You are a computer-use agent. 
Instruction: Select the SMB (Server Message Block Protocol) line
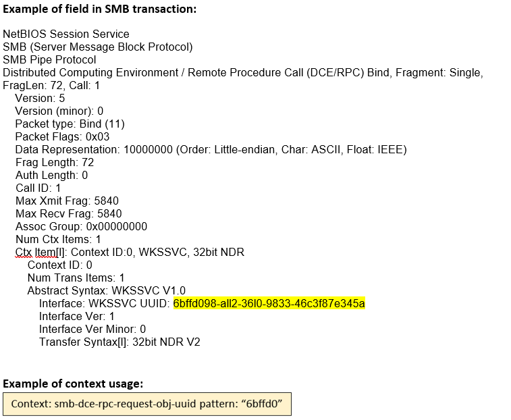[98, 47]
